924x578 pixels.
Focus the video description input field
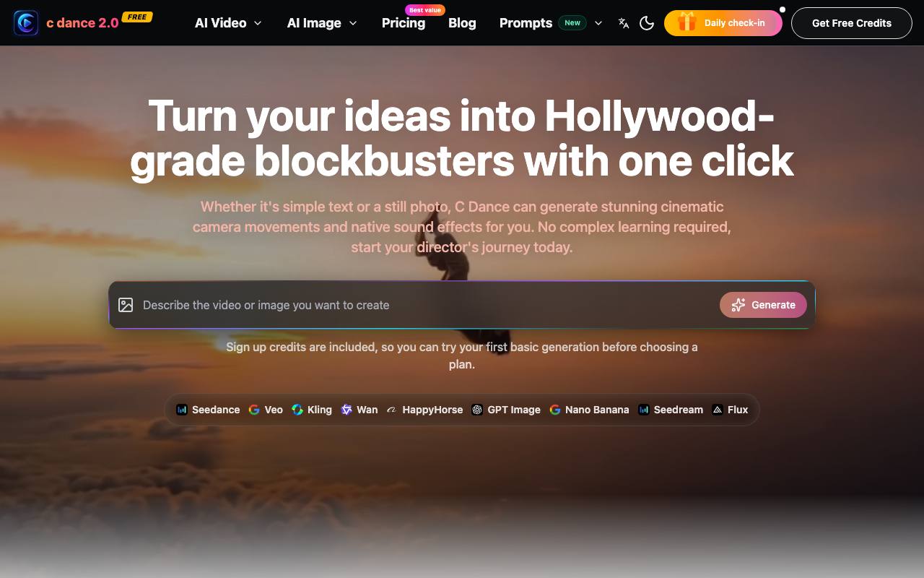(x=426, y=305)
